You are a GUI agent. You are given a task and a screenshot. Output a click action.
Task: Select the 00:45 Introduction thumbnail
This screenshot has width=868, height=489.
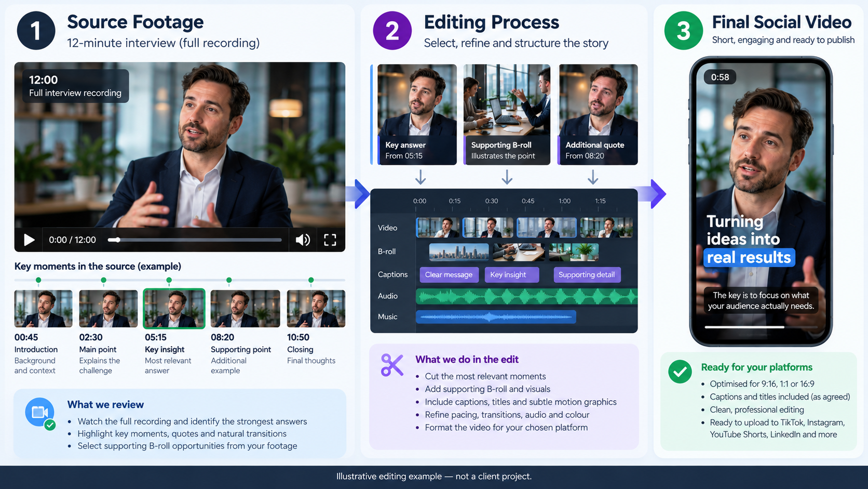pyautogui.click(x=43, y=309)
